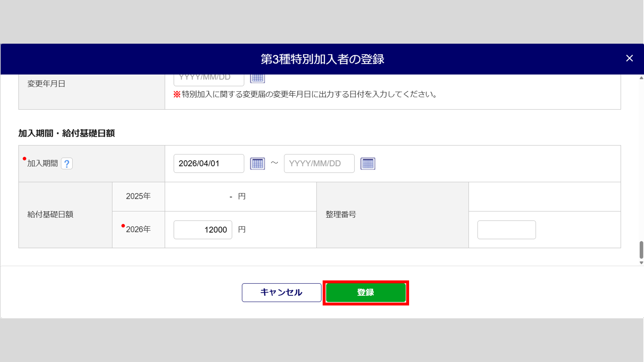Click the 給付基礎日額 label cell

pos(50,215)
